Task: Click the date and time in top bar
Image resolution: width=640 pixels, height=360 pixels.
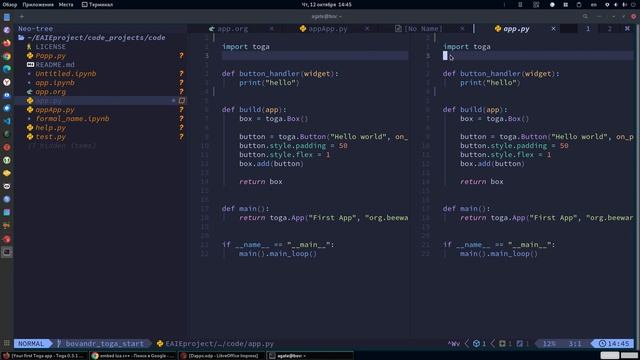Action: (326, 4)
